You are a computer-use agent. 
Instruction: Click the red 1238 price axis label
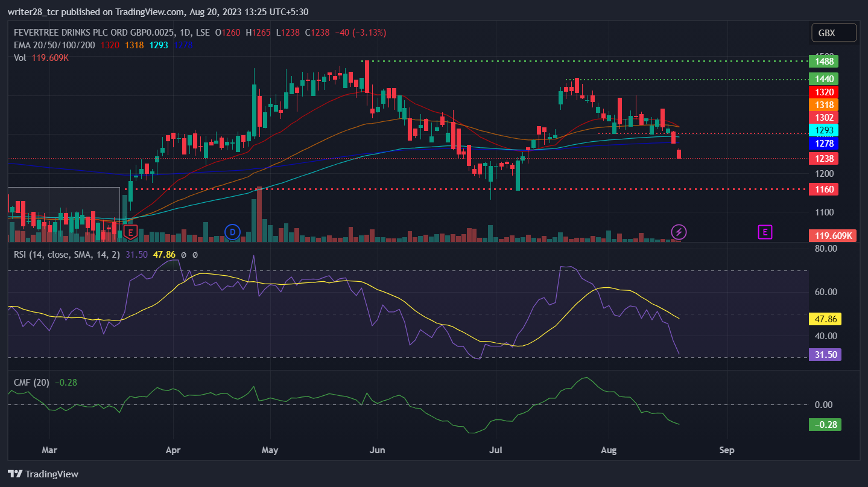click(824, 159)
